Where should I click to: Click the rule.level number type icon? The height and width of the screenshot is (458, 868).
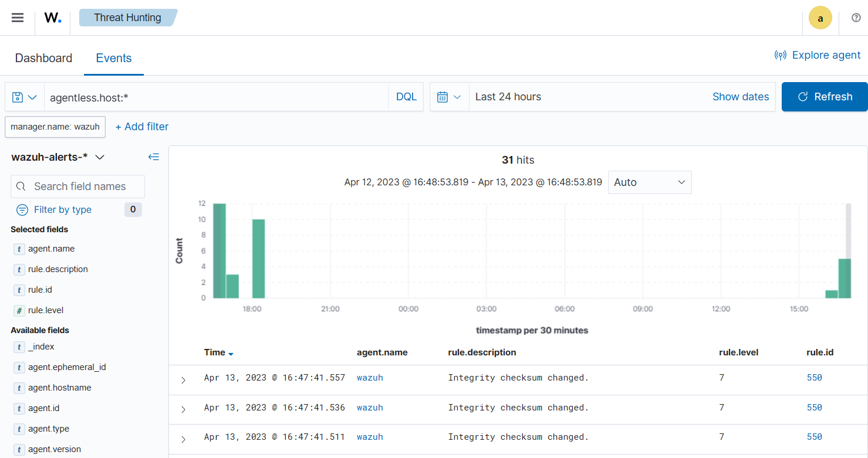(19, 310)
